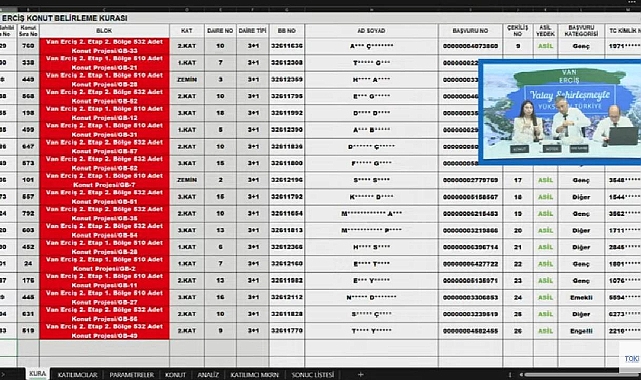Viewport: 641px width, 380px height.
Task: Select the BB NO column header
Action: 287,31
